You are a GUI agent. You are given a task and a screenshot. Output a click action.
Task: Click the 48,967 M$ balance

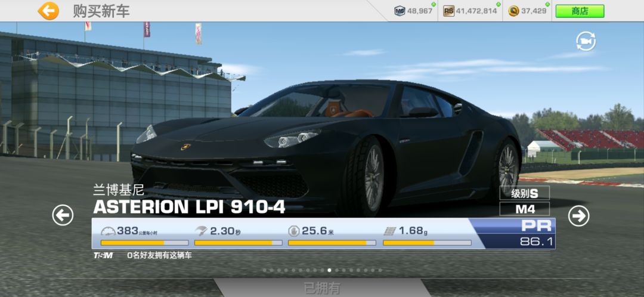(x=420, y=11)
